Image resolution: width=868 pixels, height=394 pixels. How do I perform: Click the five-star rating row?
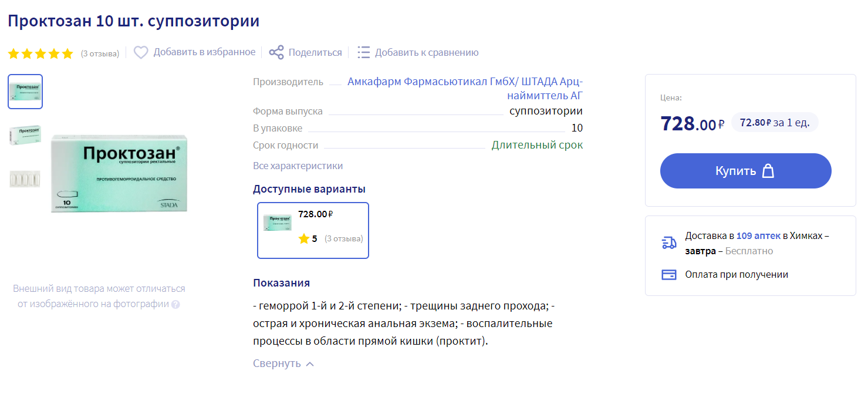pos(40,53)
